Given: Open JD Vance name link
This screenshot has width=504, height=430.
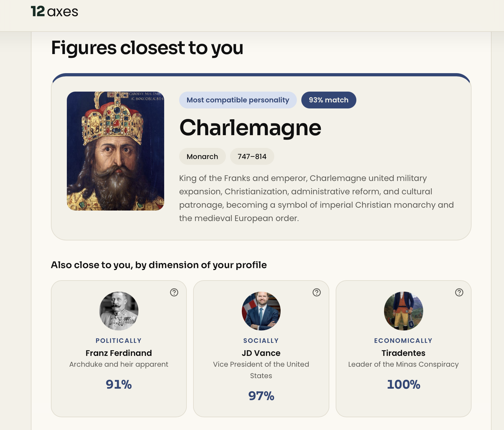Looking at the screenshot, I should (261, 353).
